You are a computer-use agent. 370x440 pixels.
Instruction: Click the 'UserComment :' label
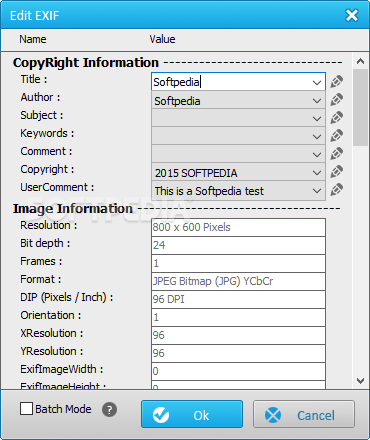coord(57,187)
